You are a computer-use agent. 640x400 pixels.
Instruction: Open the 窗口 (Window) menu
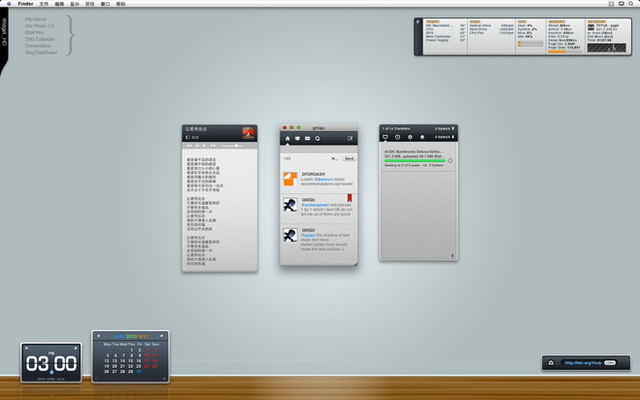(105, 4)
